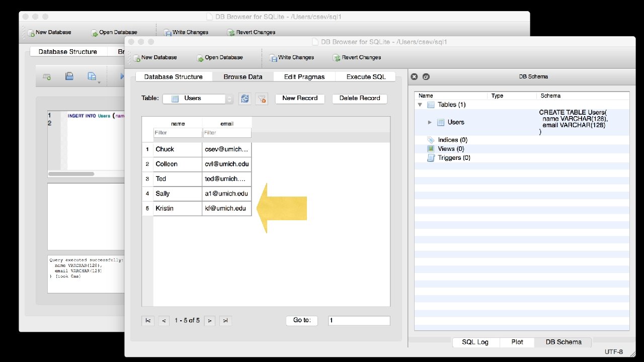Click the name column header

pos(178,124)
